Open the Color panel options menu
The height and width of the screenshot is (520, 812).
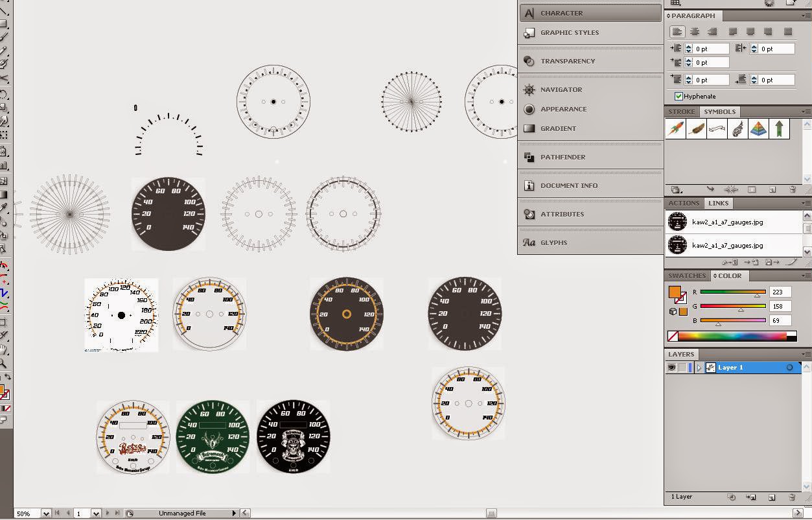coord(806,276)
